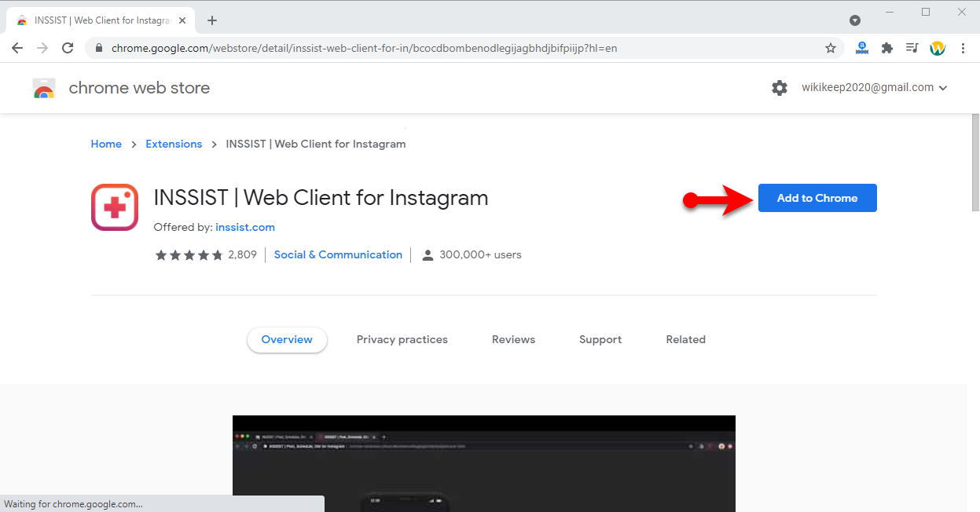The height and width of the screenshot is (512, 980).
Task: Click the address bar URL field
Action: pos(464,48)
